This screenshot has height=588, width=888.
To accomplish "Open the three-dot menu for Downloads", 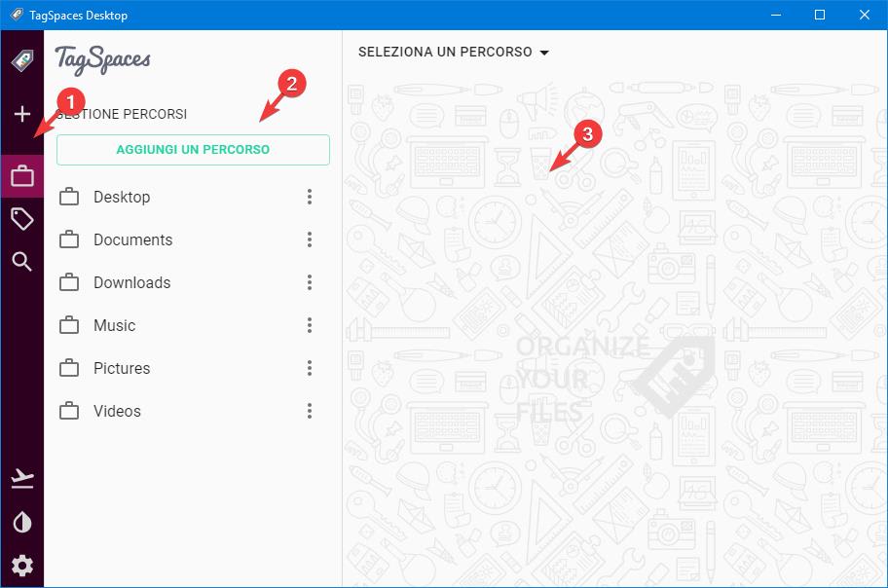I will tap(310, 282).
